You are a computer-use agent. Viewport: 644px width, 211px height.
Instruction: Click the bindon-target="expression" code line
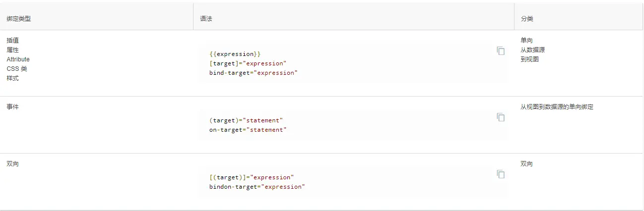click(x=257, y=187)
